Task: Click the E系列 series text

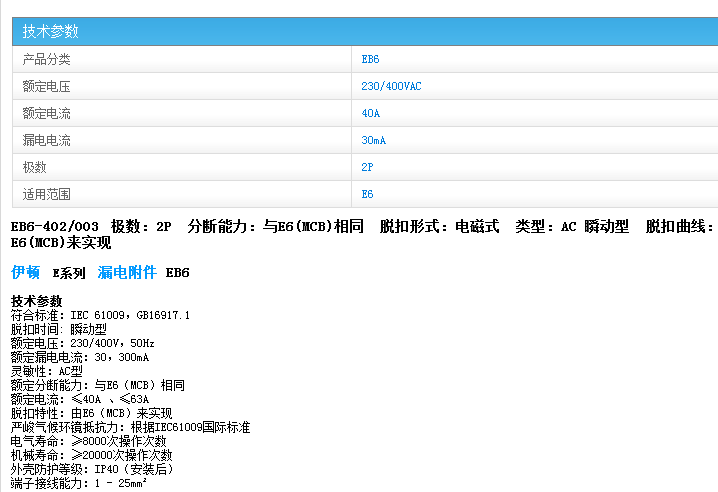Action: (69, 273)
